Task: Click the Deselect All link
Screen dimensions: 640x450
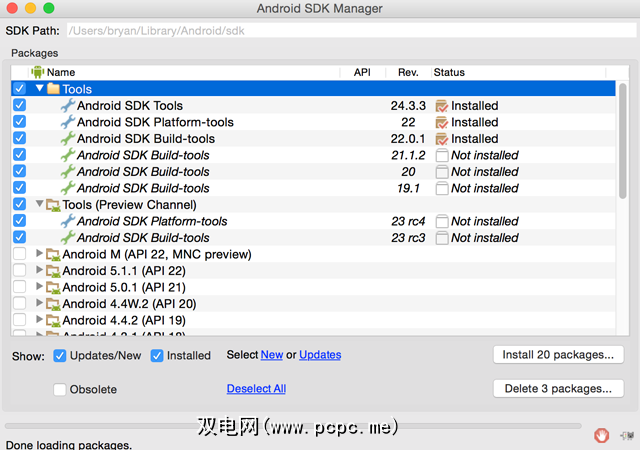Action: (x=256, y=389)
